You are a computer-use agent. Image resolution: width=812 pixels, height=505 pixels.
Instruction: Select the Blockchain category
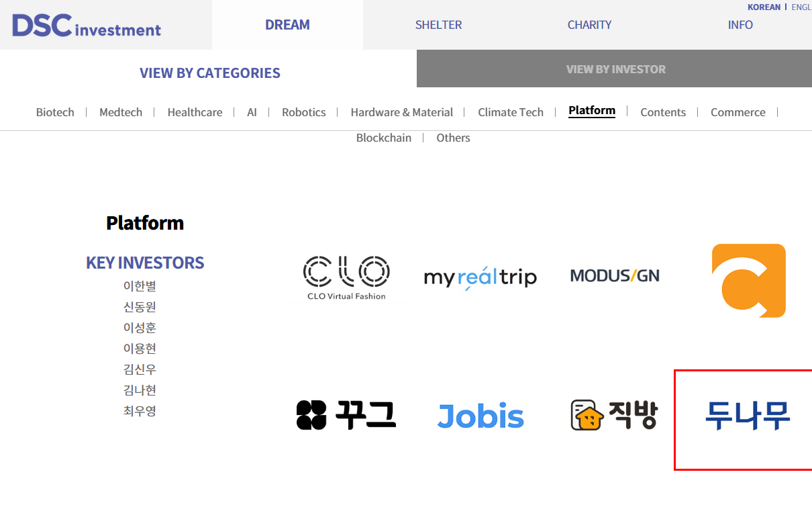click(384, 138)
